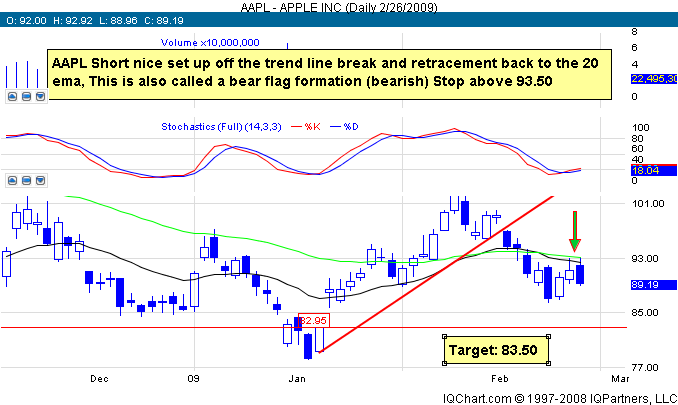Click the 100 stochastics scale label

[640, 128]
